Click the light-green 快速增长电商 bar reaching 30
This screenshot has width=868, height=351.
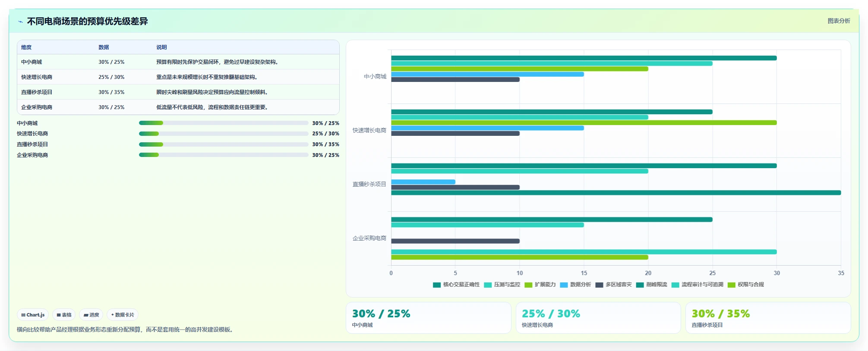coord(584,123)
